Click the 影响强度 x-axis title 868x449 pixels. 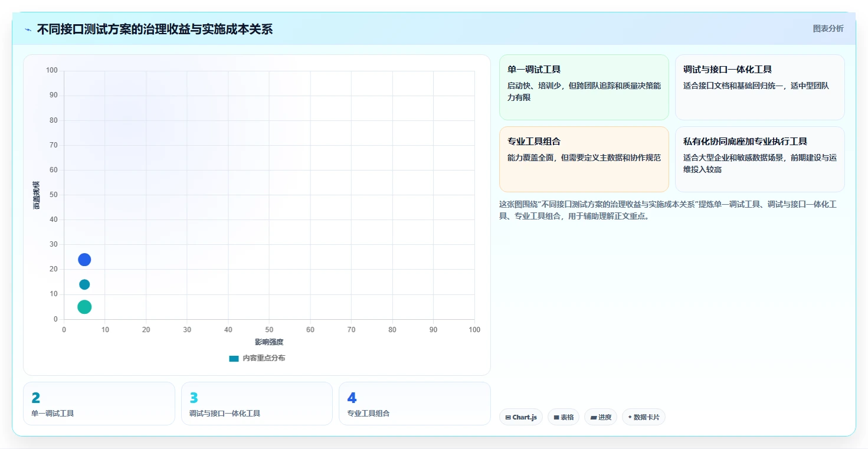[269, 342]
